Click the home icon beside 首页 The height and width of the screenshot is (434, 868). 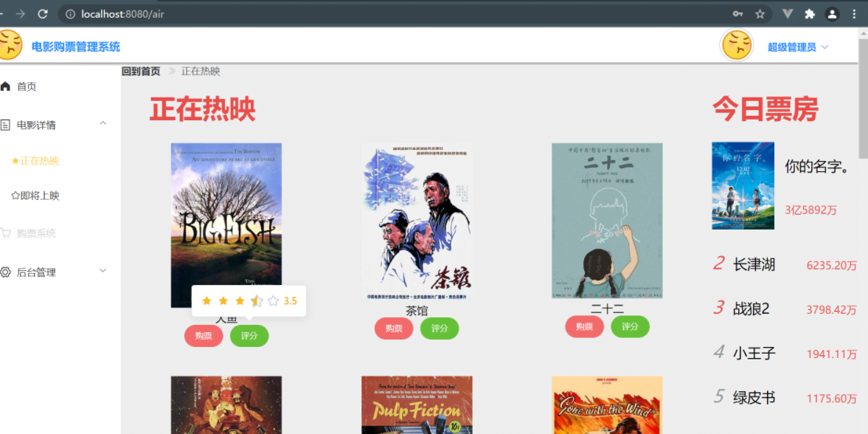6,86
